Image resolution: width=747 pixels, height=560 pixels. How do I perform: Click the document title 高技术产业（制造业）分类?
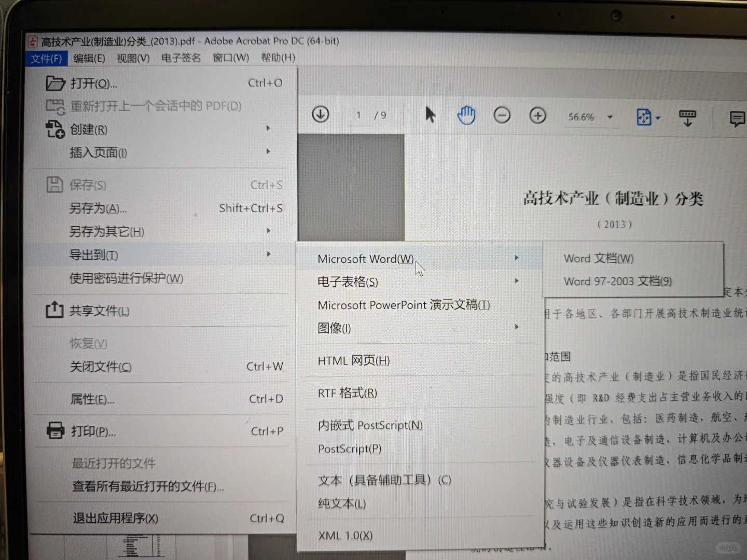point(613,199)
